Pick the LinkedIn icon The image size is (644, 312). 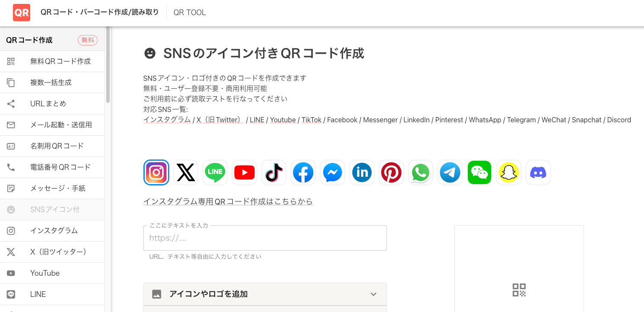362,172
